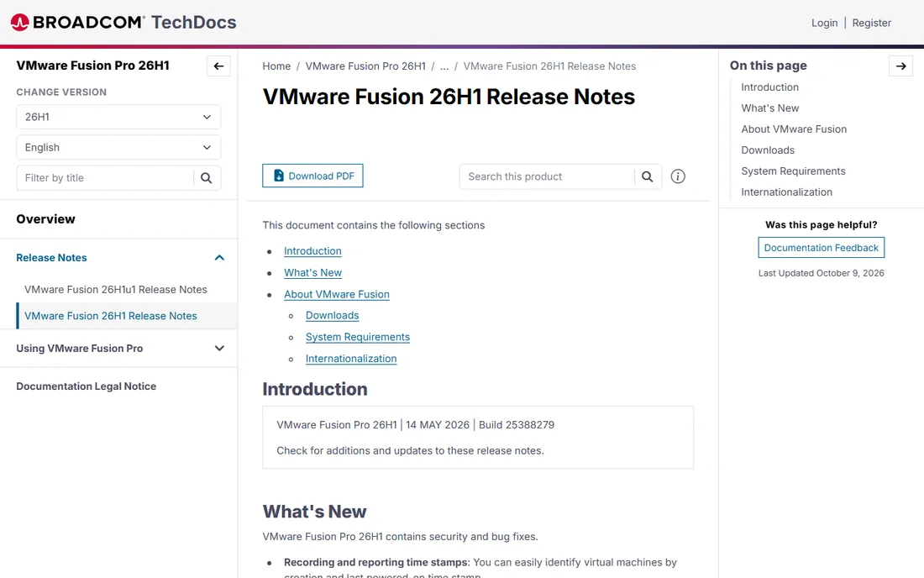Open Overview in the sidebar
924x578 pixels.
[x=46, y=219]
